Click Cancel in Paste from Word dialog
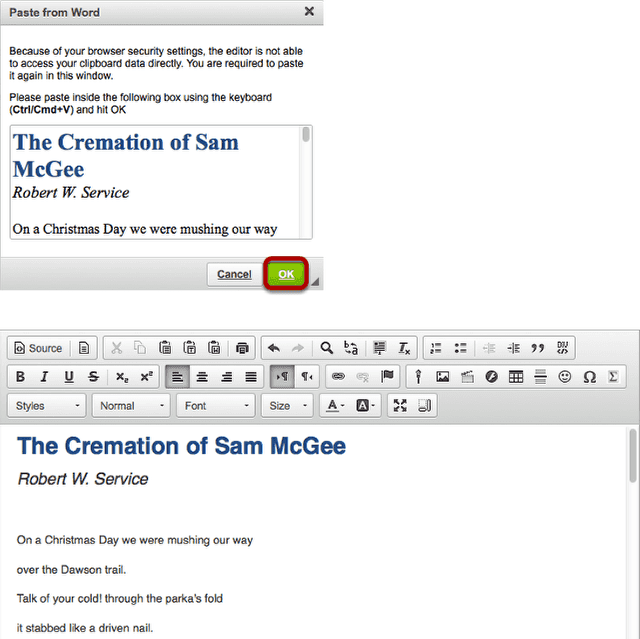Screen dimensions: 640x639 click(x=234, y=274)
